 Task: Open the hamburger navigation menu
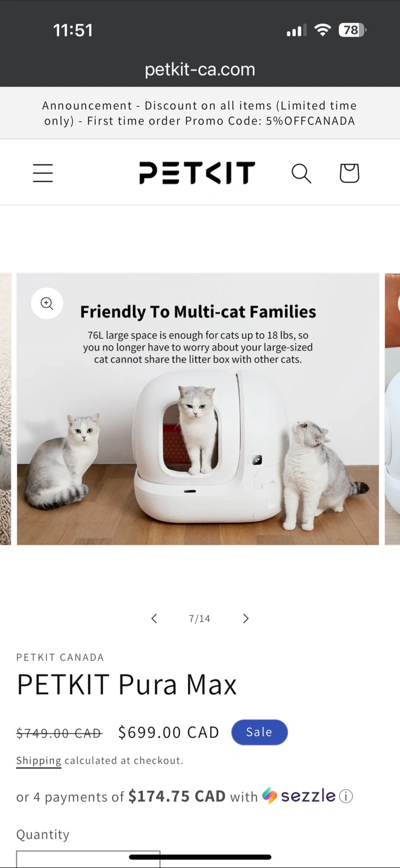click(43, 173)
